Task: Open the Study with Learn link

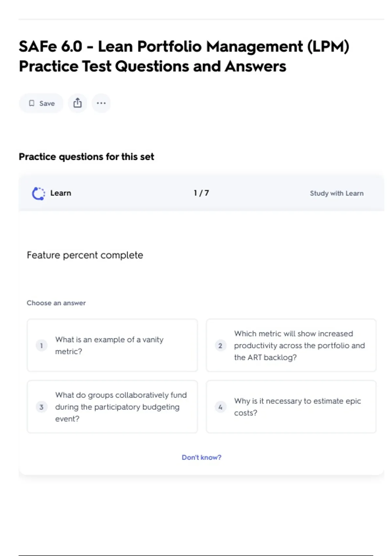Action: [x=336, y=193]
